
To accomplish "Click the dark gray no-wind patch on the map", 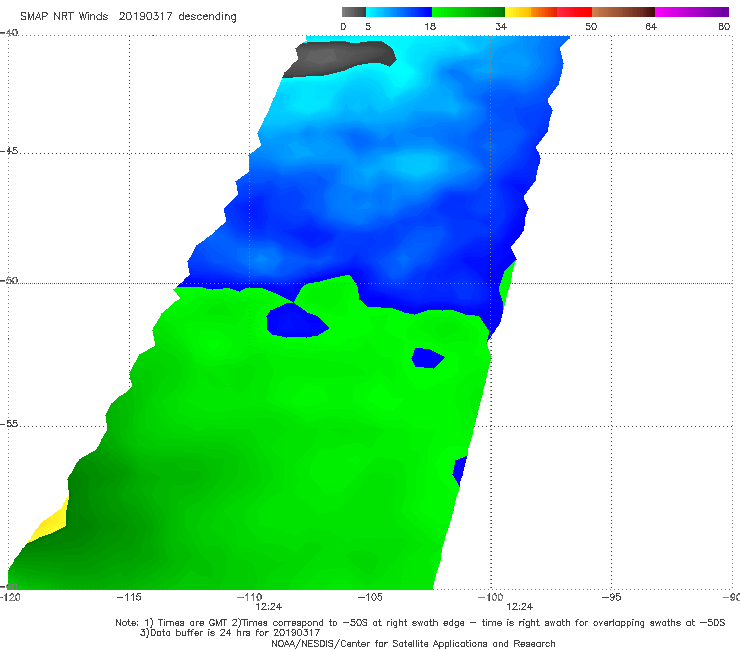I will click(x=340, y=58).
